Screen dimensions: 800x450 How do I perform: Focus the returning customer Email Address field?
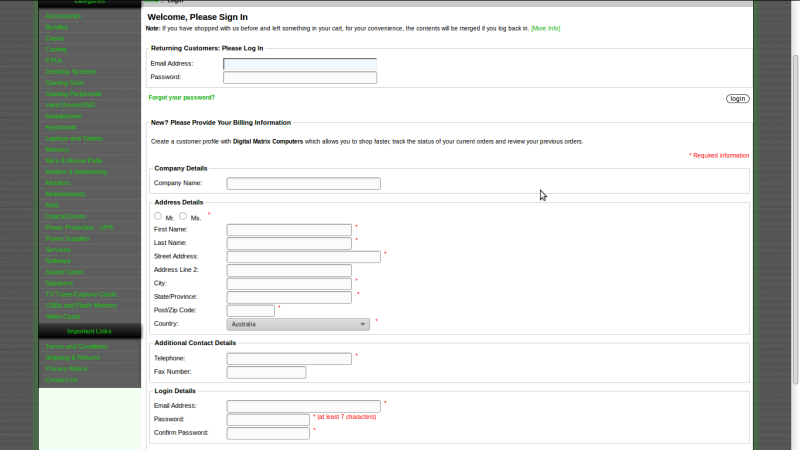click(x=299, y=64)
